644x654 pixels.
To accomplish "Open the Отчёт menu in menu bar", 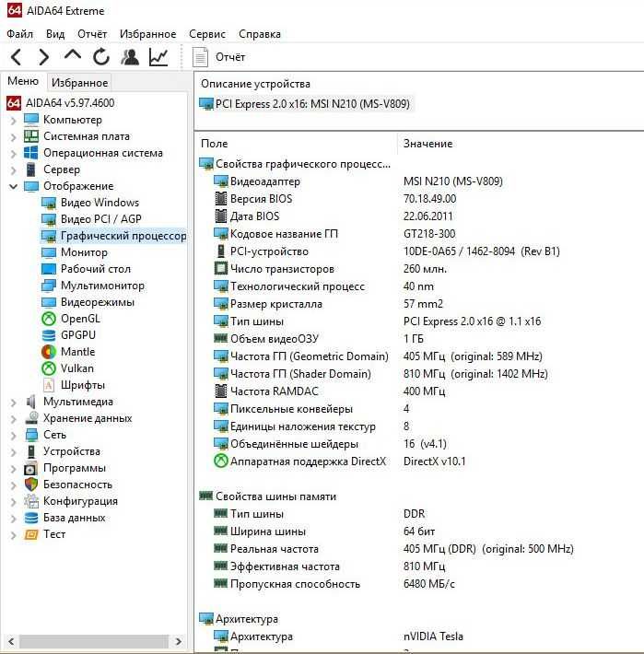I will click(x=92, y=34).
